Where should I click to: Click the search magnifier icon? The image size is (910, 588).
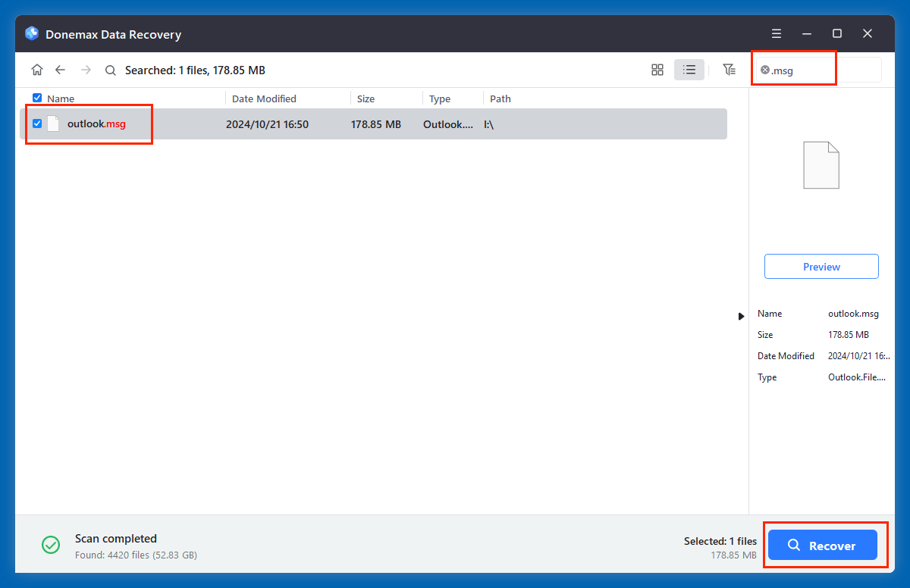pyautogui.click(x=110, y=69)
